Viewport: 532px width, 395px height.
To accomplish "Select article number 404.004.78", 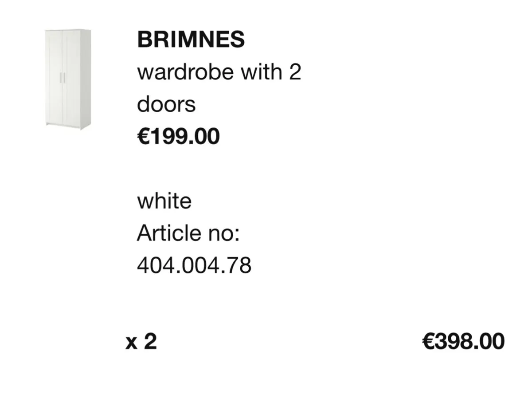I will (194, 265).
